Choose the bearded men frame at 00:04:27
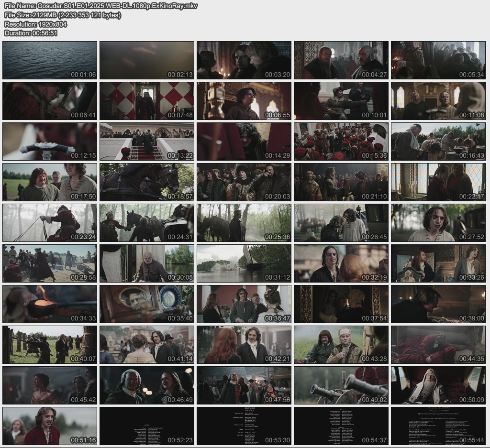The width and height of the screenshot is (490, 448). click(x=341, y=60)
